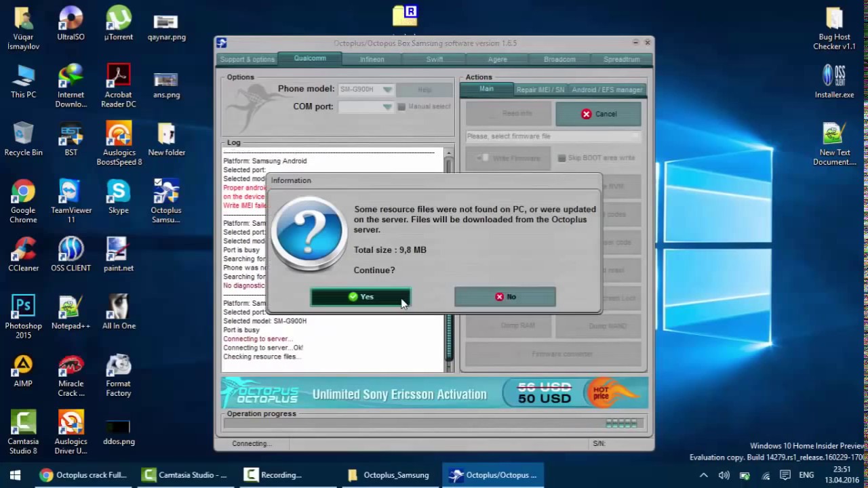Open Camtasia Studio 8 desktop shortcut
This screenshot has width=868, height=488.
[x=23, y=432]
